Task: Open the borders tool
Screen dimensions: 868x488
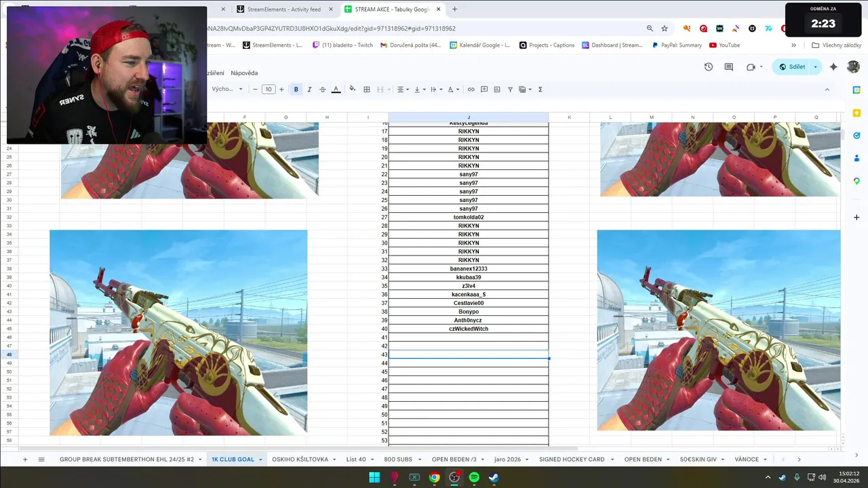Action: pyautogui.click(x=367, y=89)
